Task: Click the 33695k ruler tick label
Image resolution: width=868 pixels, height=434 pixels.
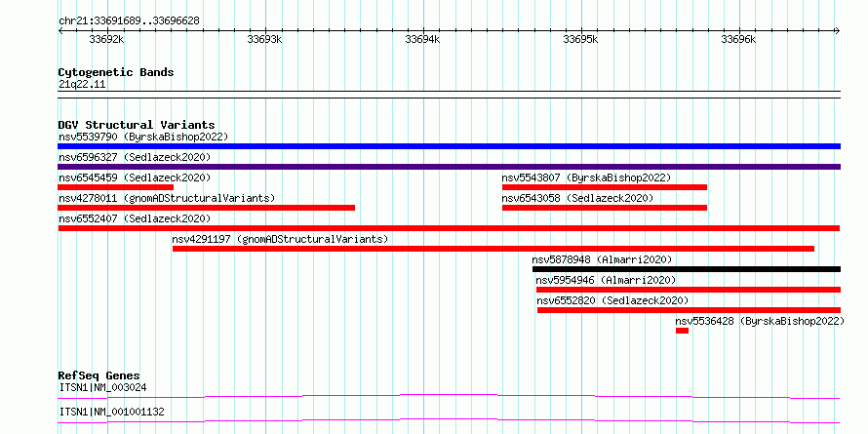Action: 580,39
